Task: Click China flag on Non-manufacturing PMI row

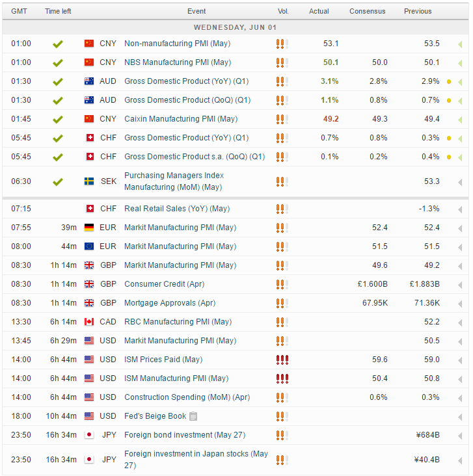Action: click(89, 44)
